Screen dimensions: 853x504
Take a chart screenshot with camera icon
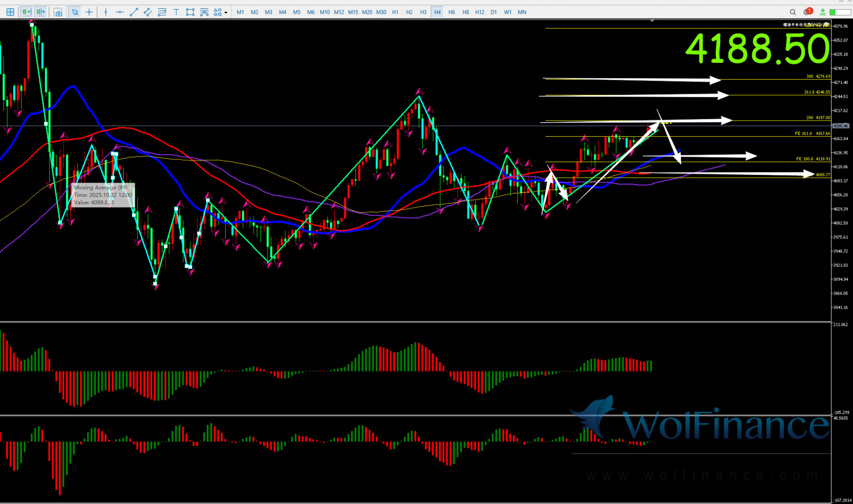tap(58, 12)
